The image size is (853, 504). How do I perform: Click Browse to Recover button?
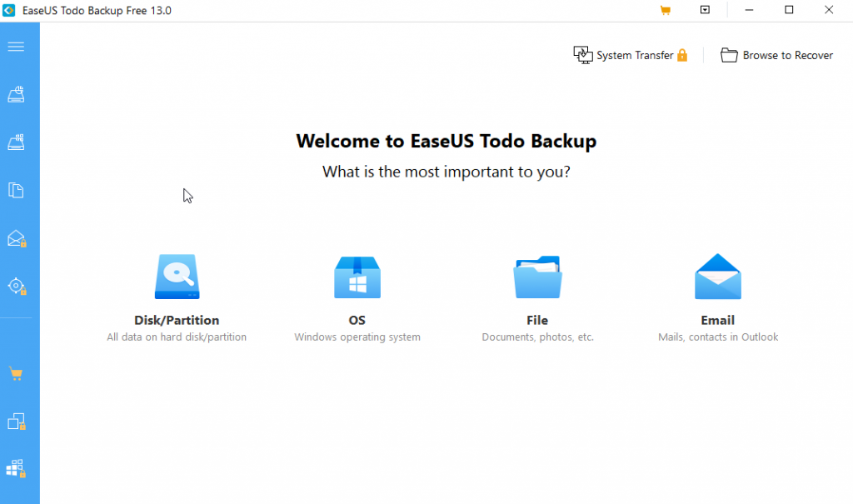776,55
